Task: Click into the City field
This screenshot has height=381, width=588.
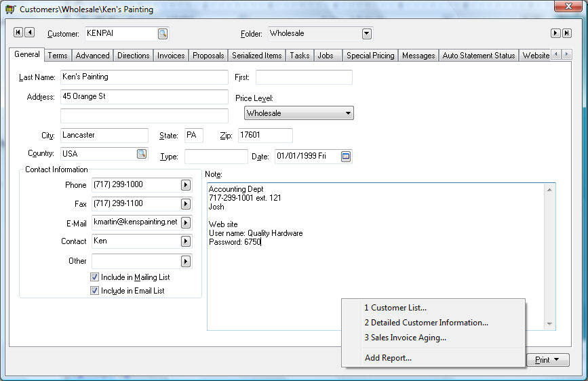Action: click(x=104, y=136)
